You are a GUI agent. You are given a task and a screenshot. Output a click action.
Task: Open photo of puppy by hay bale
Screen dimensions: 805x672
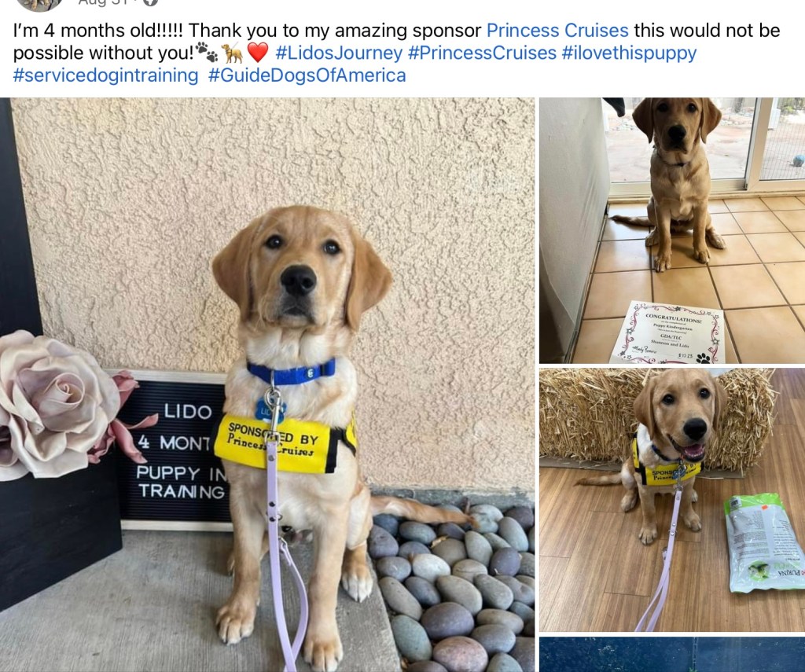pos(672,500)
